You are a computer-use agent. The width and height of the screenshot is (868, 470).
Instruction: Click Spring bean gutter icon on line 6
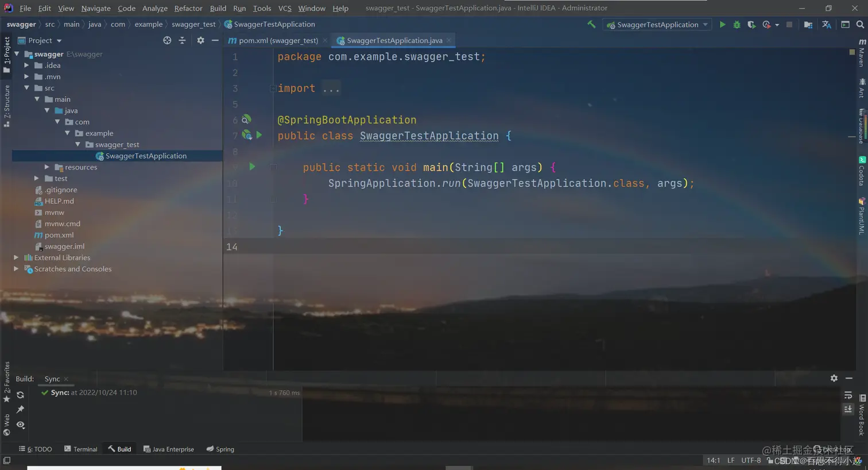pos(246,120)
